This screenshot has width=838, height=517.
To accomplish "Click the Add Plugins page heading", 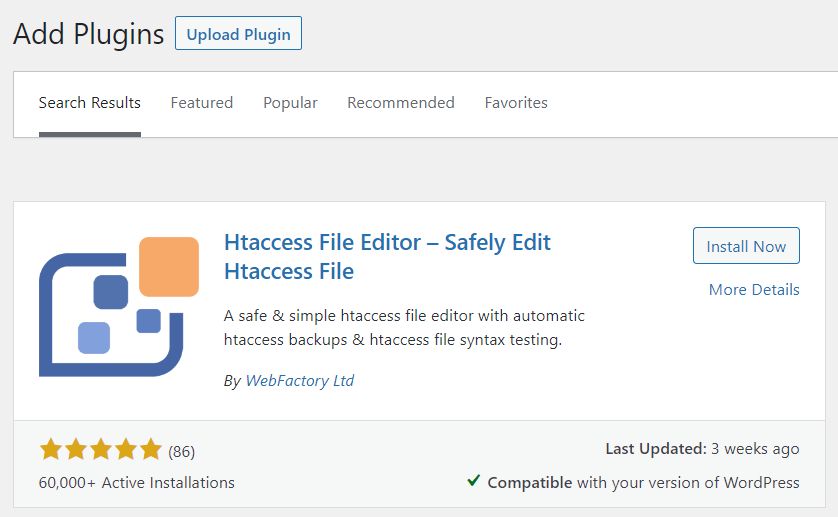I will 89,34.
